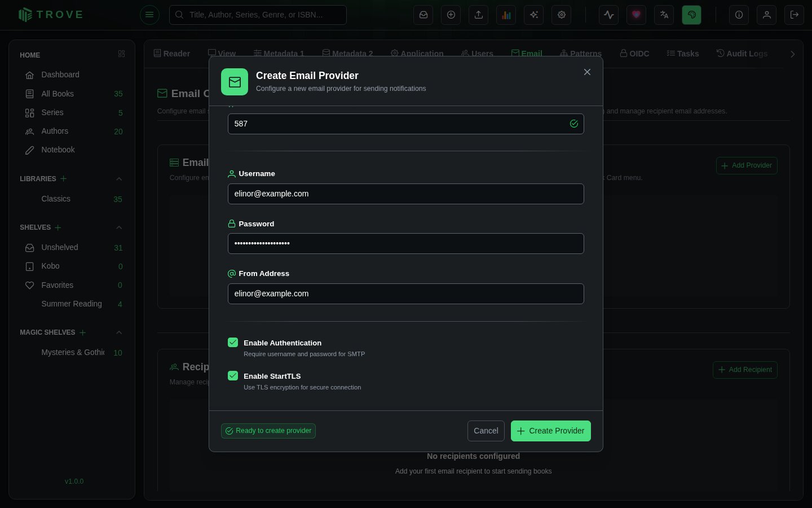Click the Create Provider button
This screenshot has height=508, width=812.
[551, 431]
